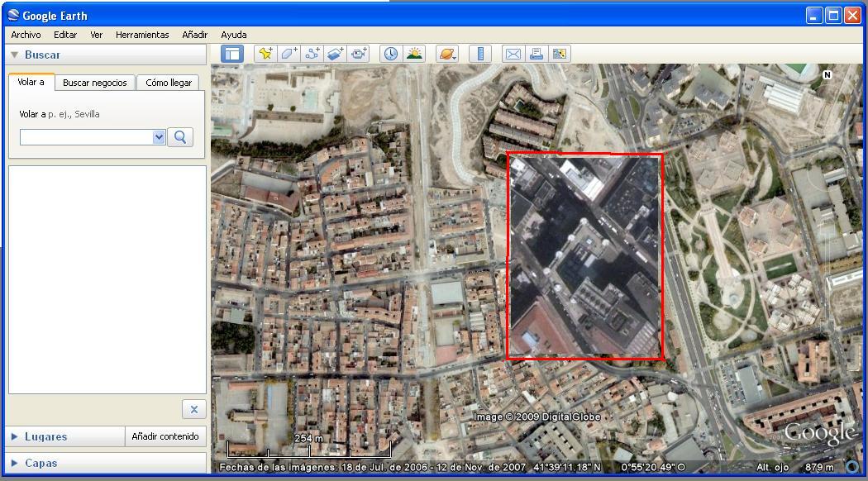The width and height of the screenshot is (868, 481).
Task: Open the Volar a search history dropdown
Action: [x=160, y=137]
